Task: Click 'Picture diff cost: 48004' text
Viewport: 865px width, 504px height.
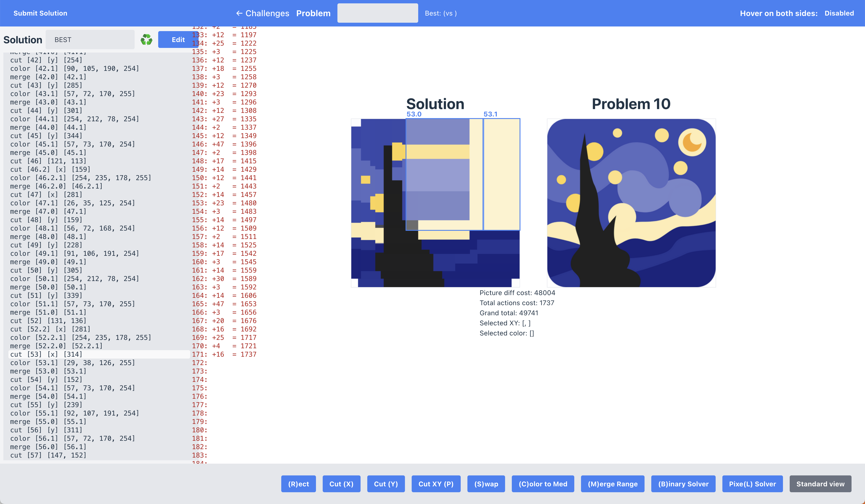Action: tap(517, 293)
